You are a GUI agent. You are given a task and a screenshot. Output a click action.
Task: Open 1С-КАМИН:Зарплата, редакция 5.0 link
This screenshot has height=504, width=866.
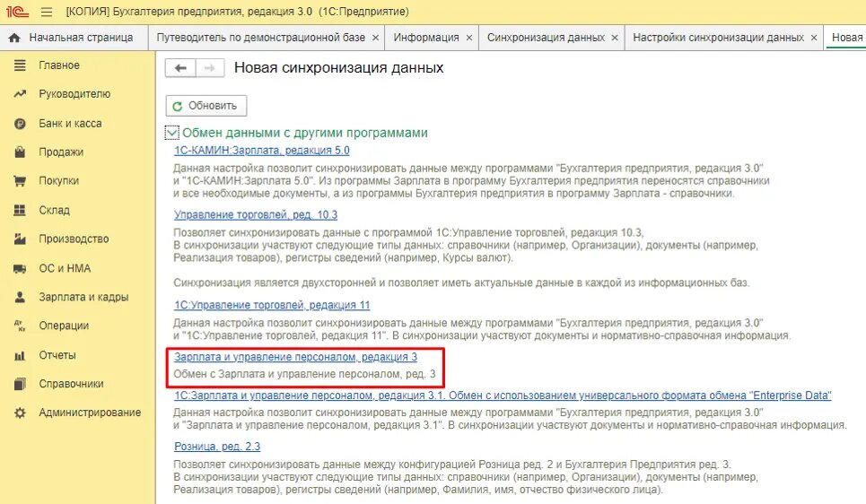coord(262,150)
